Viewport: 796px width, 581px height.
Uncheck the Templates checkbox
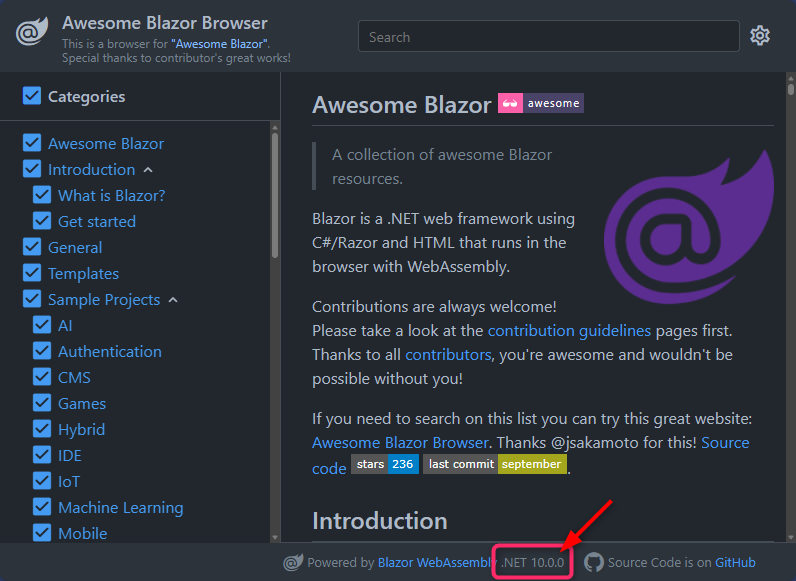click(32, 273)
